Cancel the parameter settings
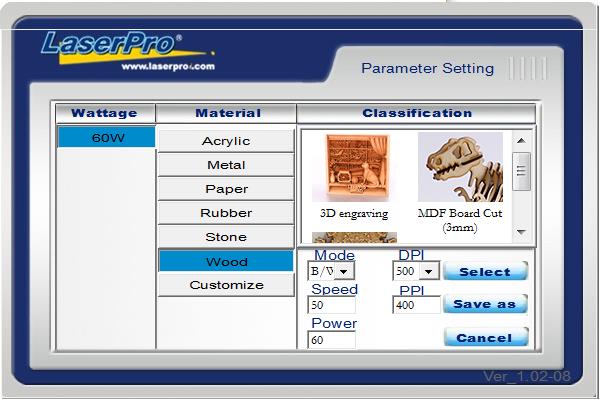Image resolution: width=599 pixels, height=399 pixels. coord(486,337)
